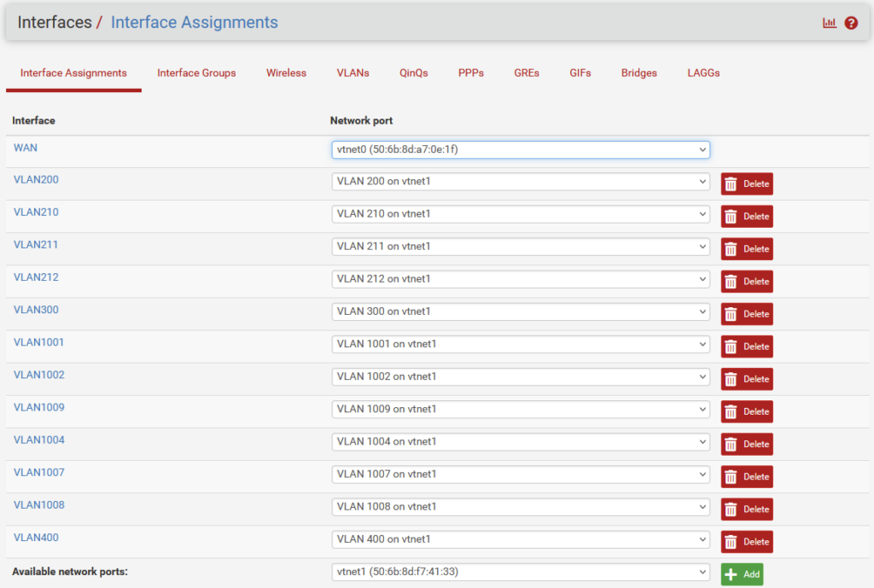The image size is (874, 588).
Task: Click the Interface Assignments breadcrumb link
Action: click(195, 23)
